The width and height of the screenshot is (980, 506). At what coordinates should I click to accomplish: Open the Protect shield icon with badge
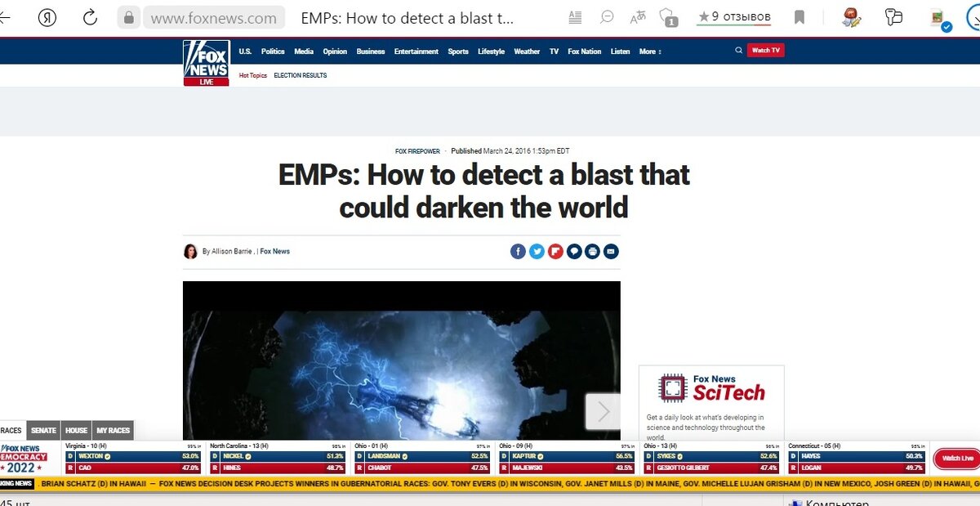[668, 17]
